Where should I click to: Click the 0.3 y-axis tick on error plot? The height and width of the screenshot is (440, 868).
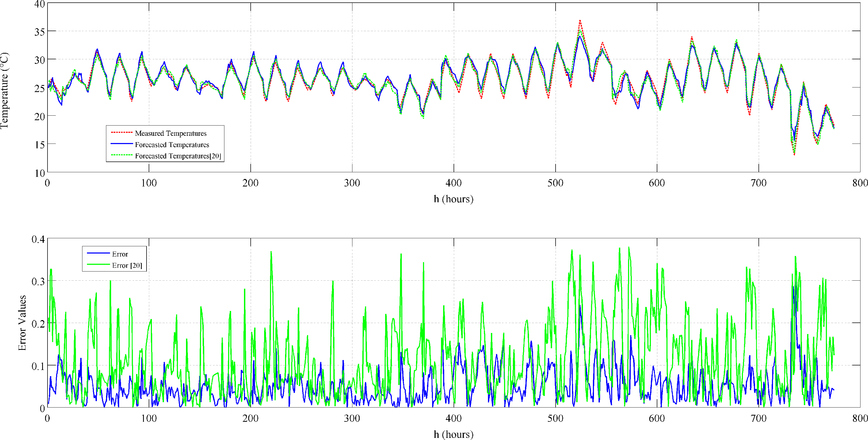click(38, 281)
